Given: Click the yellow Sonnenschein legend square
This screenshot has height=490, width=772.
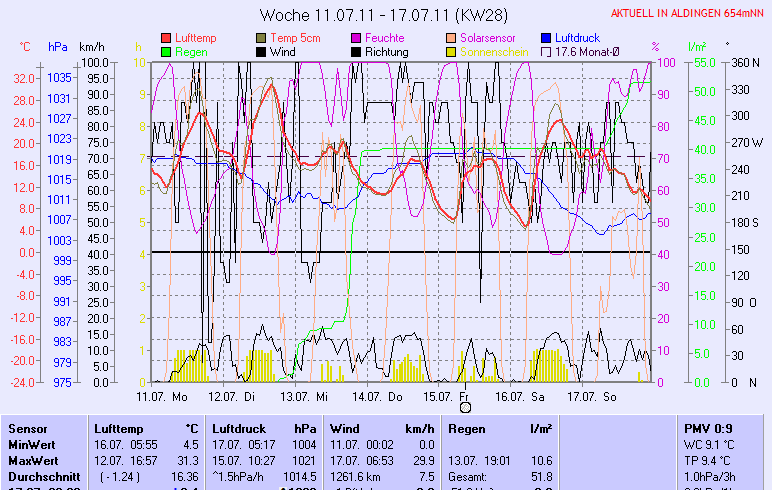Looking at the screenshot, I should 451,51.
